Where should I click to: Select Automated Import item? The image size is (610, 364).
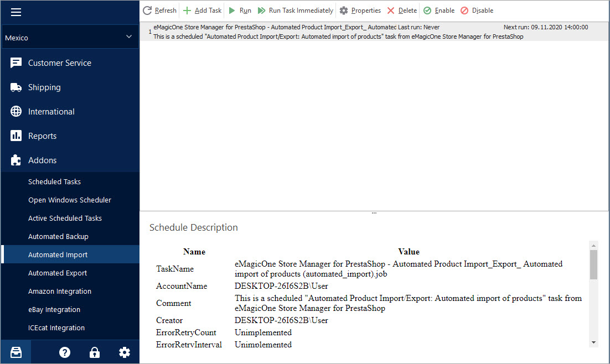pyautogui.click(x=70, y=254)
